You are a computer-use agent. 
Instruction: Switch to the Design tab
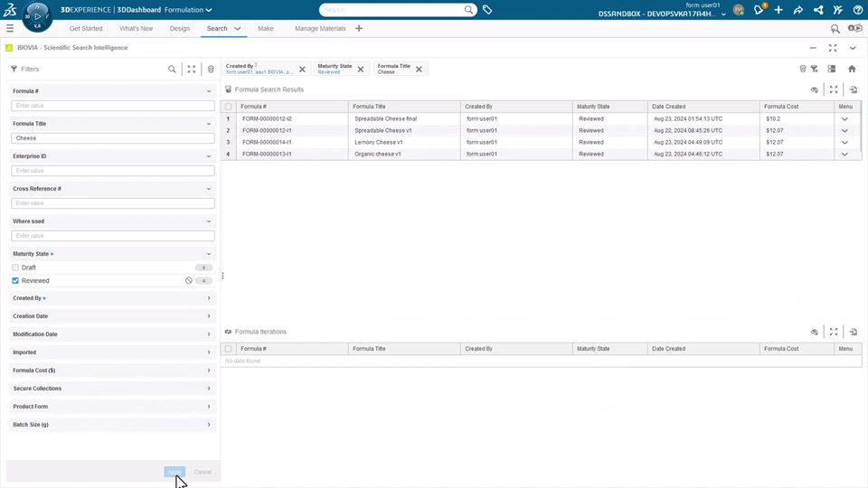(179, 28)
